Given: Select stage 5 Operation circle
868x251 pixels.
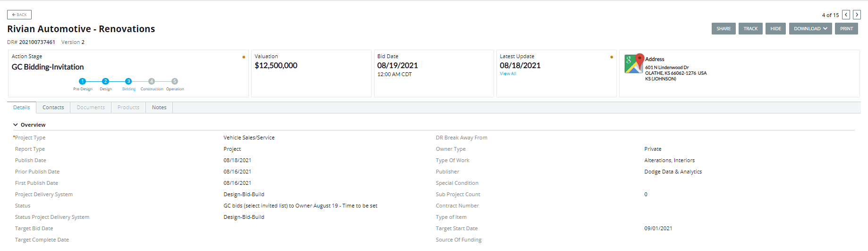Looking at the screenshot, I should [175, 81].
